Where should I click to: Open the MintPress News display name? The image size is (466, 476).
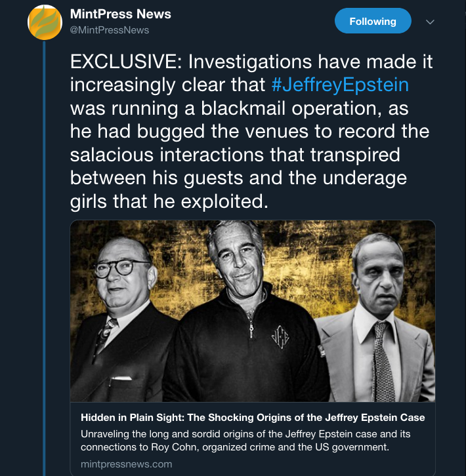pyautogui.click(x=120, y=14)
